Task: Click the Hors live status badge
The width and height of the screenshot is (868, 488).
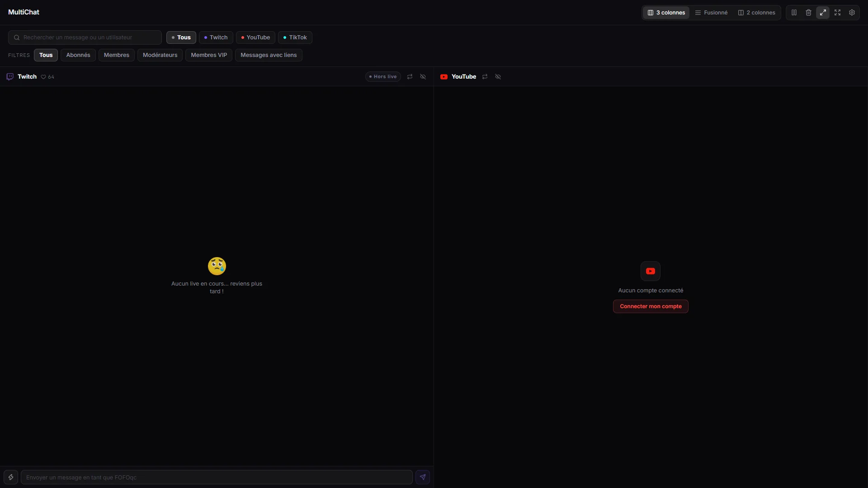Action: pos(383,77)
